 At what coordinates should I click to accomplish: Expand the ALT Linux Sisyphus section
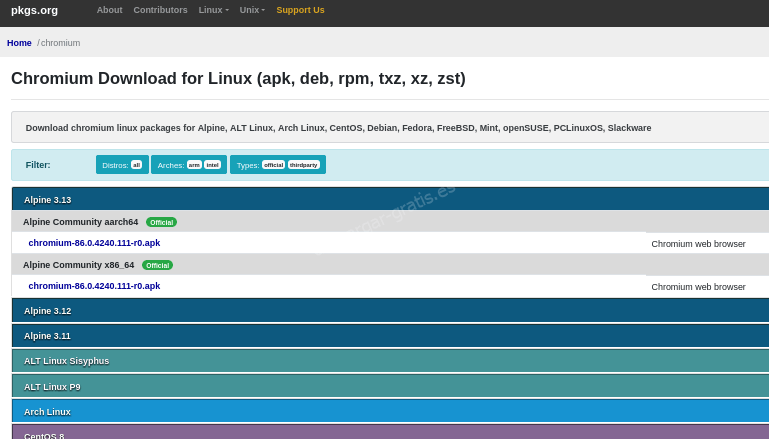[390, 361]
